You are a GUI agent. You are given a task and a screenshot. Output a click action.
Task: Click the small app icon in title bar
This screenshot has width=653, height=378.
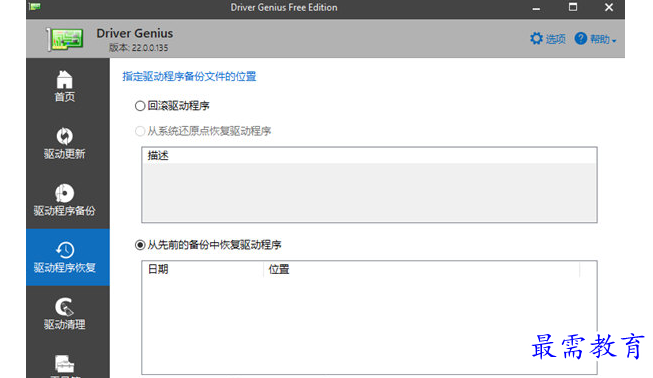coord(35,7)
